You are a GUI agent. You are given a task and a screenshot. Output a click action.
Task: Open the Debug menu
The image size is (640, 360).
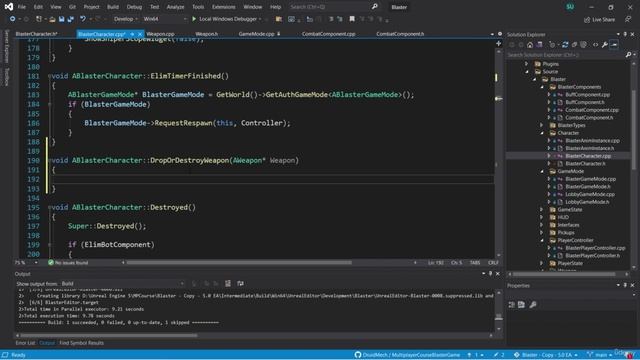point(134,7)
